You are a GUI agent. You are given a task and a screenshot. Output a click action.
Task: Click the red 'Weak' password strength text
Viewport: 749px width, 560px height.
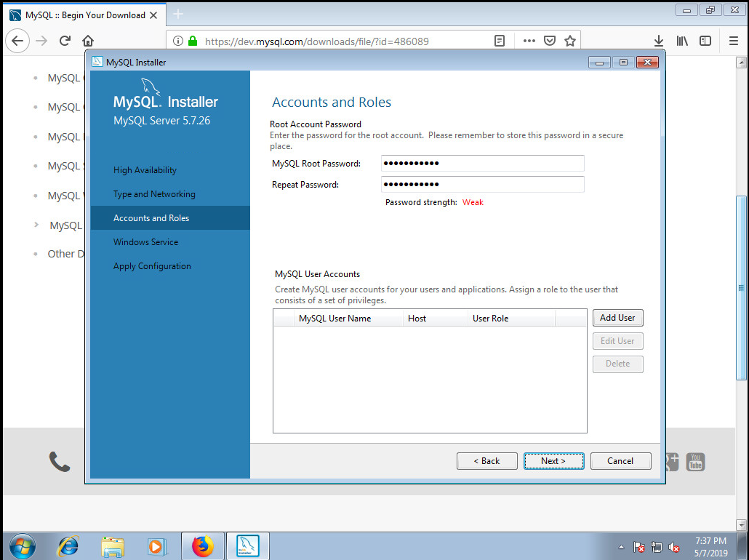point(473,202)
